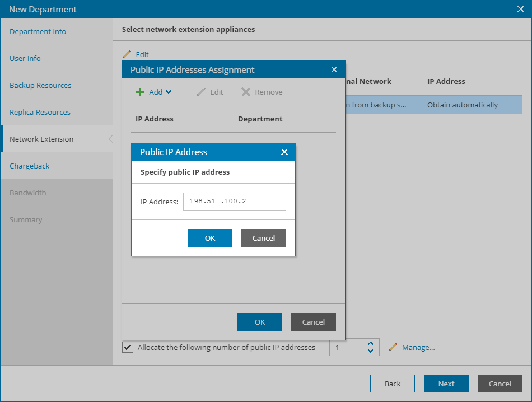The image size is (532, 402).
Task: Click the Edit link above appliances table
Action: point(142,54)
